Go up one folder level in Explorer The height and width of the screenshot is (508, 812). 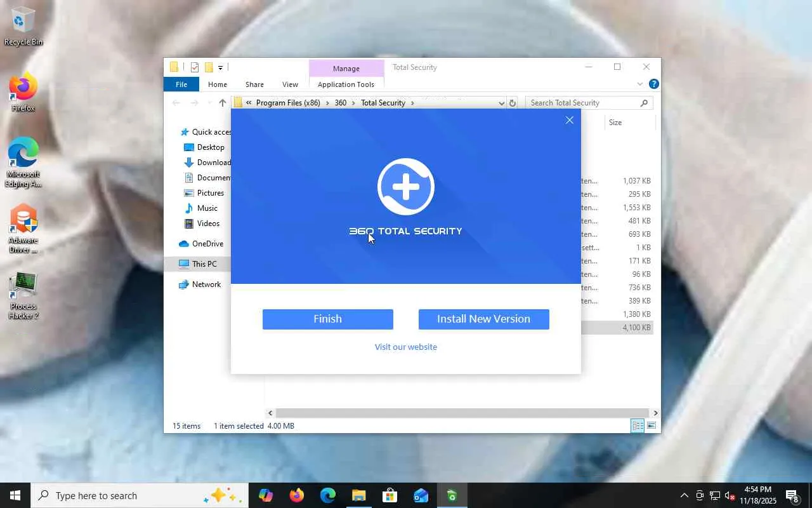tap(222, 103)
